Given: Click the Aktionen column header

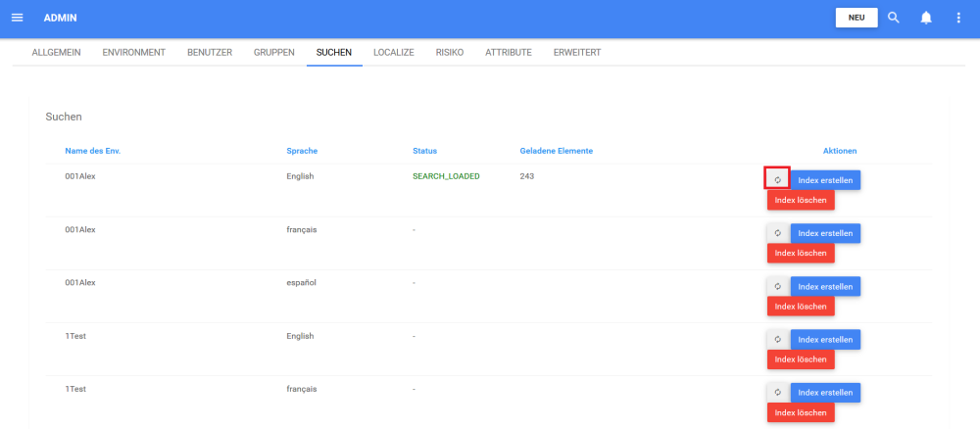Looking at the screenshot, I should pos(840,151).
